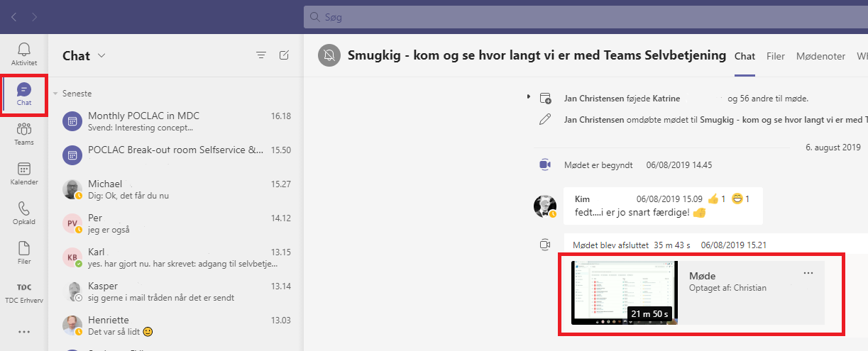868x351 pixels.
Task: Open Teams in the left rail
Action: click(x=24, y=135)
